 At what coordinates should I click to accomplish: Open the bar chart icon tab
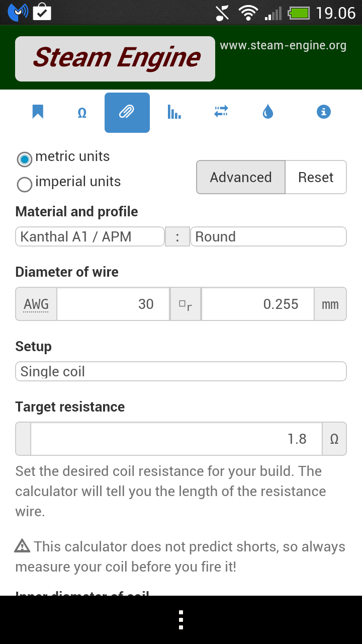[174, 112]
